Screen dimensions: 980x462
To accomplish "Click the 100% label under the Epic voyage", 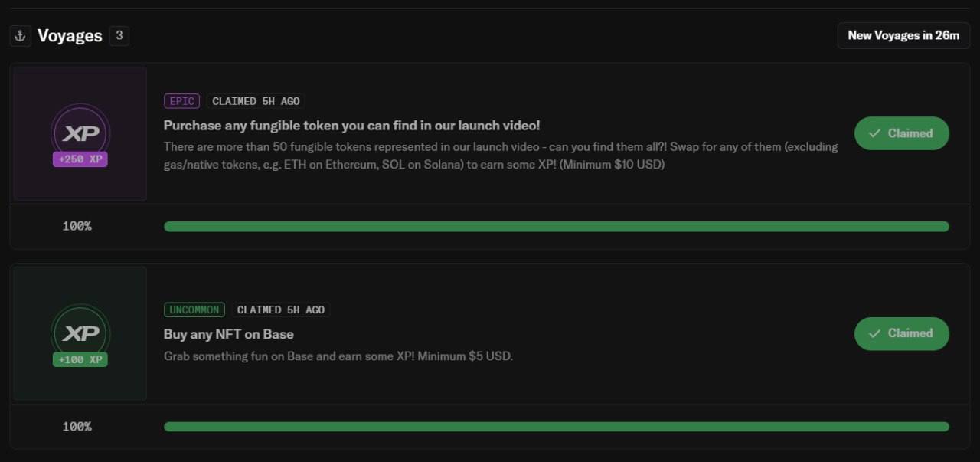I will 77,226.
